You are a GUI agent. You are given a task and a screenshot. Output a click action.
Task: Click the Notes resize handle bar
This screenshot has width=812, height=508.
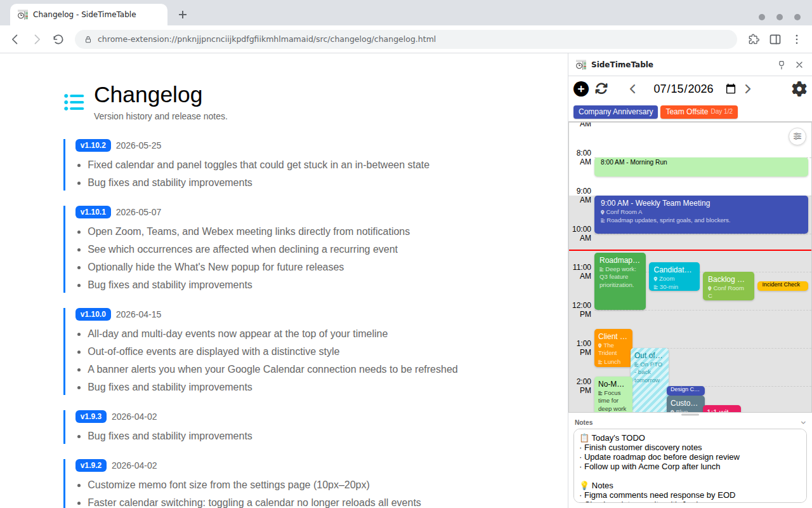click(x=690, y=415)
